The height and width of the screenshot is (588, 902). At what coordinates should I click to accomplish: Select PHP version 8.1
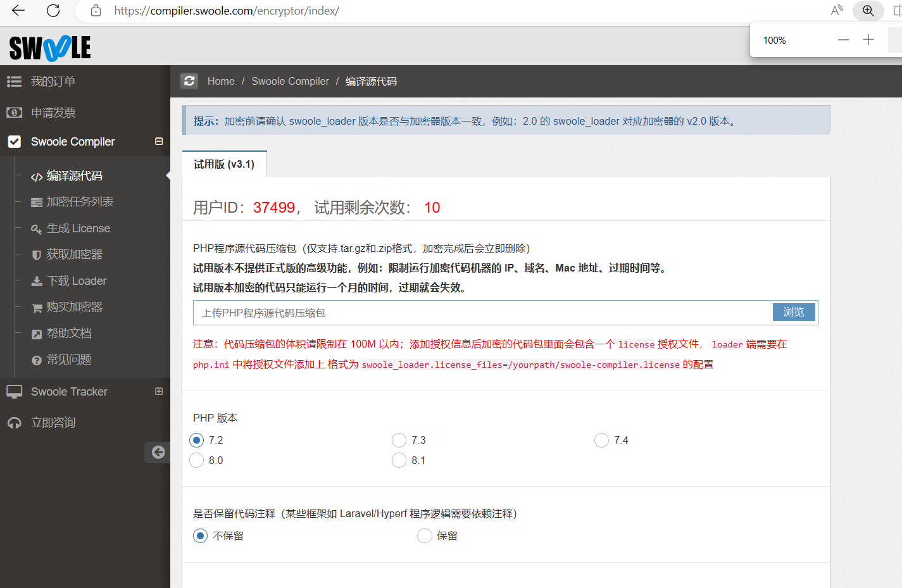click(x=399, y=460)
